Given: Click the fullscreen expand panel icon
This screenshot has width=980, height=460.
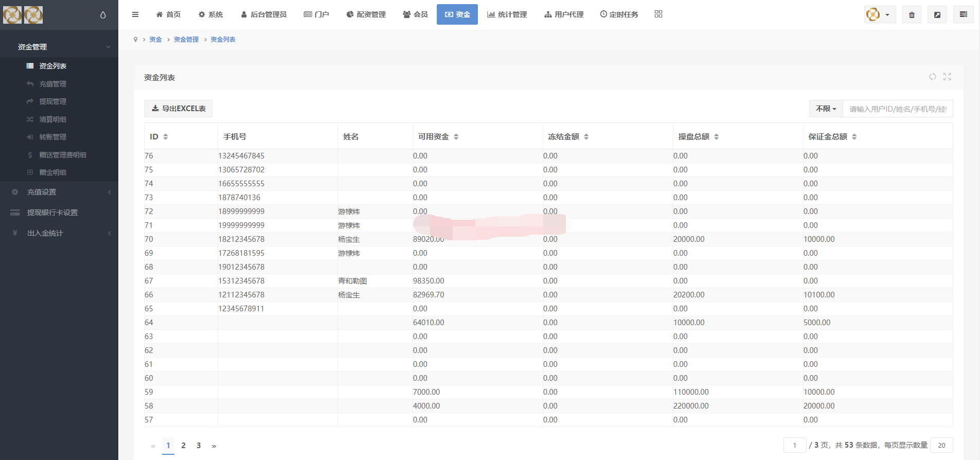Looking at the screenshot, I should (947, 77).
